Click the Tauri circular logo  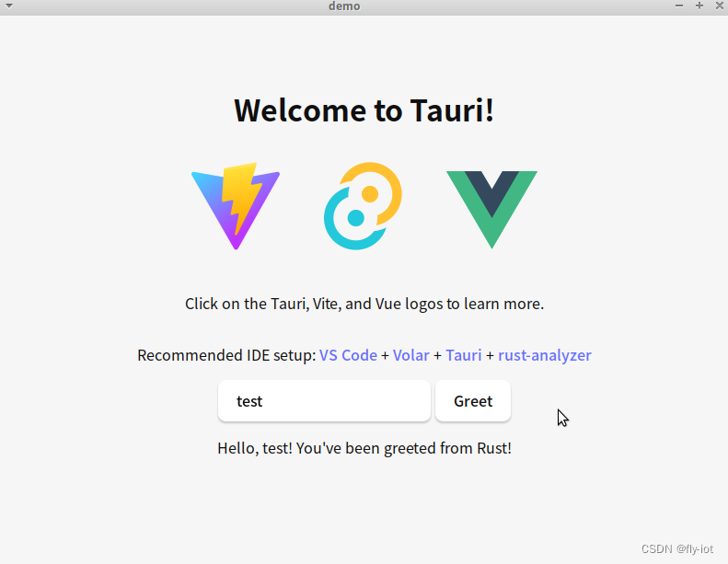363,206
